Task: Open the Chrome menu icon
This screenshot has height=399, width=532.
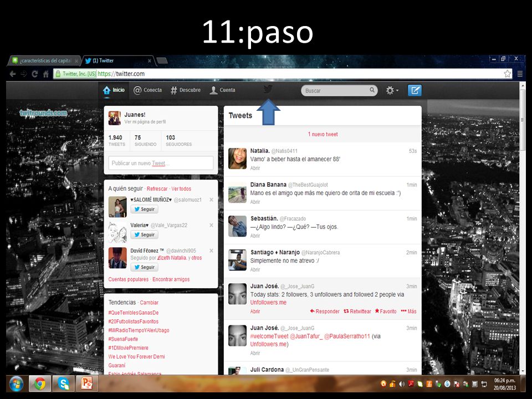Action: pos(519,74)
